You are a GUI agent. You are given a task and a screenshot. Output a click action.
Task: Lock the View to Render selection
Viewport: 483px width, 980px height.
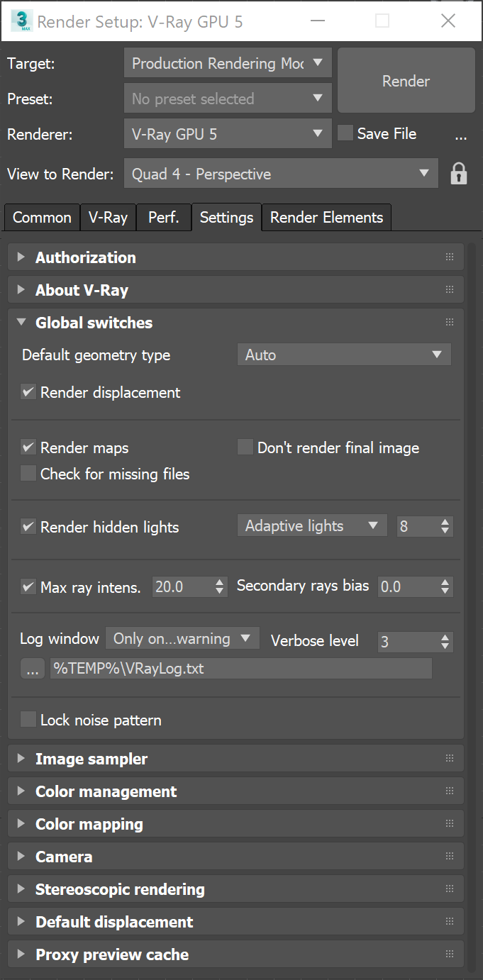click(458, 173)
